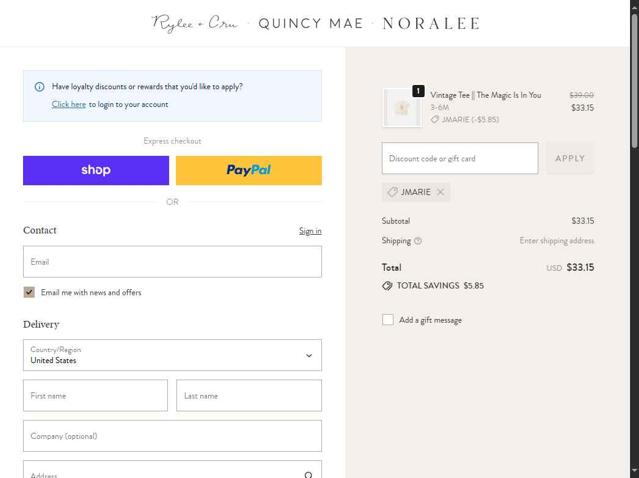
Task: Click the Rylee + Cru logo
Action: tap(195, 23)
